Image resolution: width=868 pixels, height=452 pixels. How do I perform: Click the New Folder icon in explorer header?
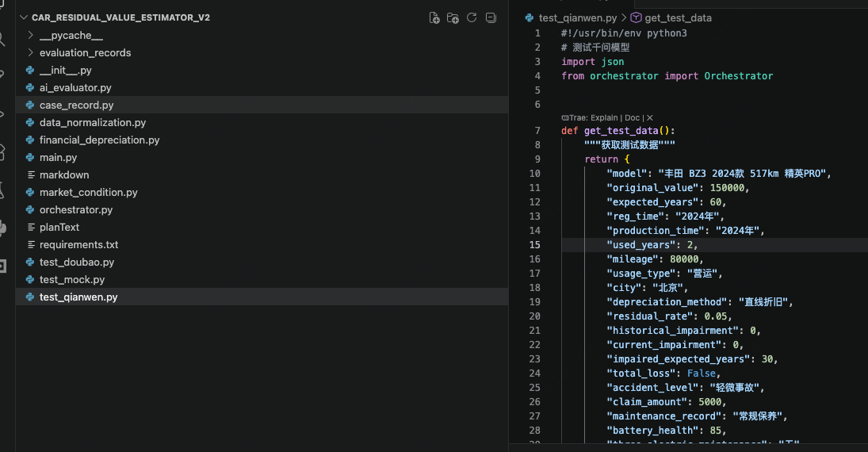click(x=453, y=17)
